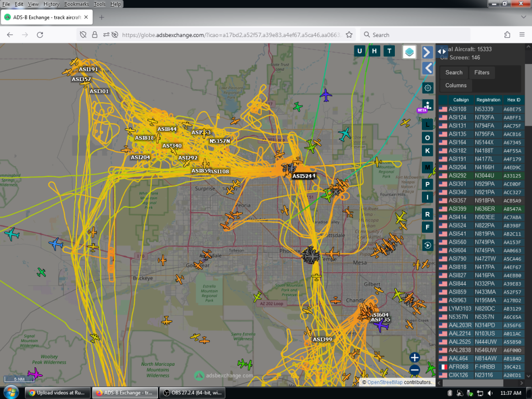This screenshot has width=532, height=399.
Task: Open the map layer selector icon
Action: coord(409,52)
